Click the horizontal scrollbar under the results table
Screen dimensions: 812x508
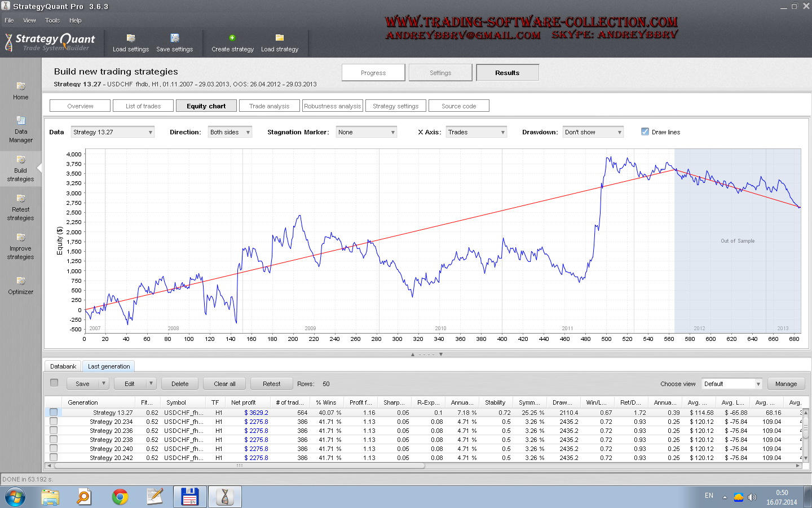(239, 466)
